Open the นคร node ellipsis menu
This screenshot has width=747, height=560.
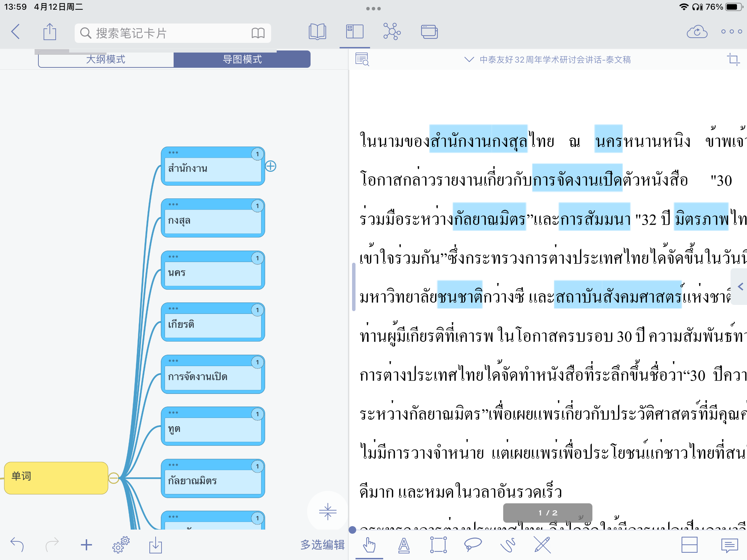(x=173, y=256)
